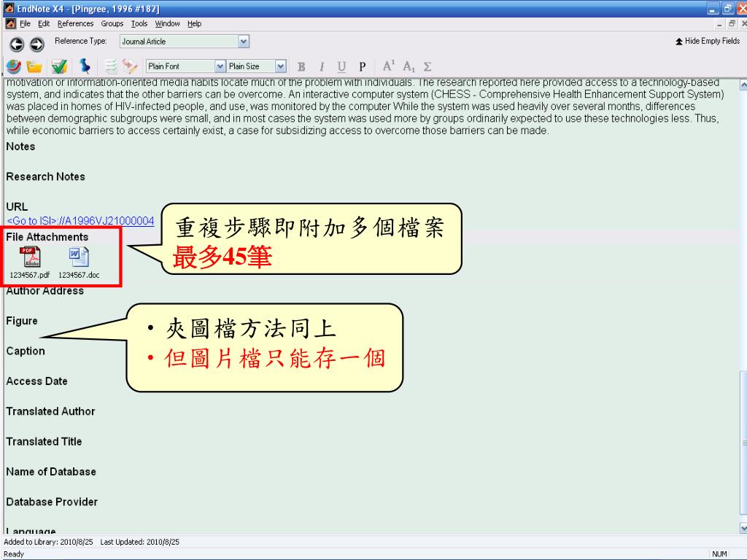The height and width of the screenshot is (560, 747).
Task: Click 'Added to Library: 2010/8/25' status text
Action: [x=48, y=542]
